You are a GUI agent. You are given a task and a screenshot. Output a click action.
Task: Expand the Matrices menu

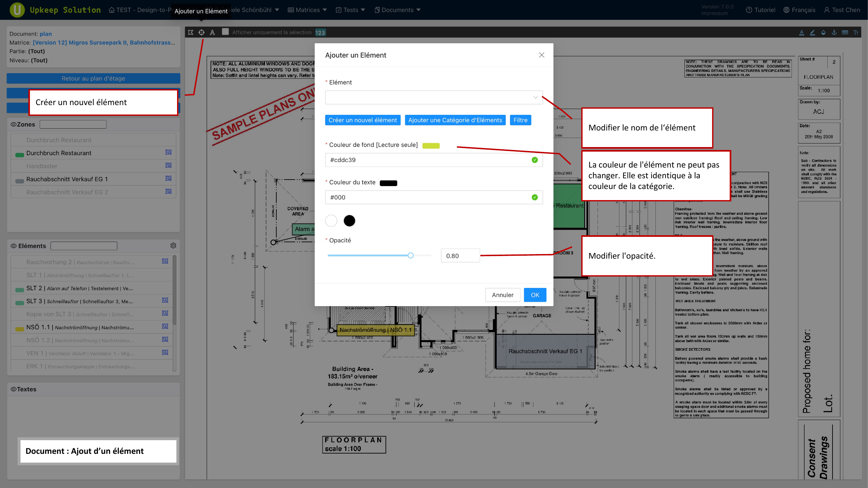(x=307, y=10)
